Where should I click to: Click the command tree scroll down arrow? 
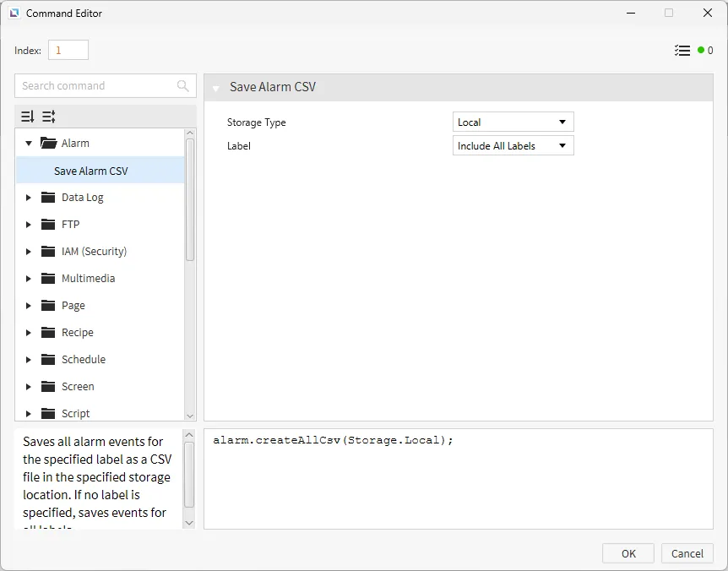click(x=189, y=416)
